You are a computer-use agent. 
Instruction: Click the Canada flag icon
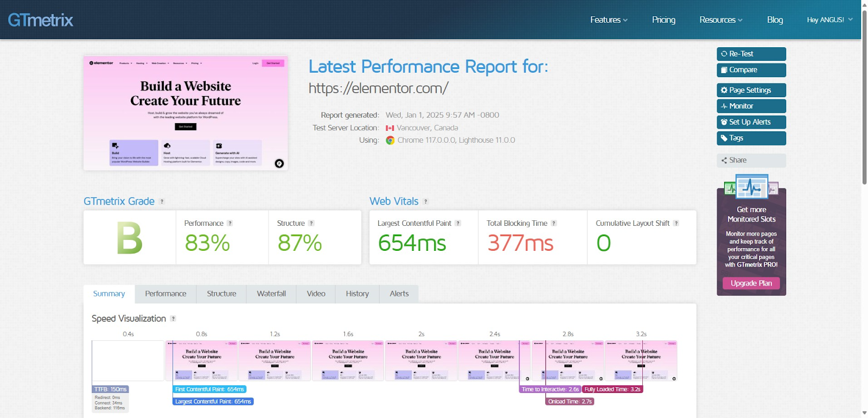pyautogui.click(x=390, y=128)
